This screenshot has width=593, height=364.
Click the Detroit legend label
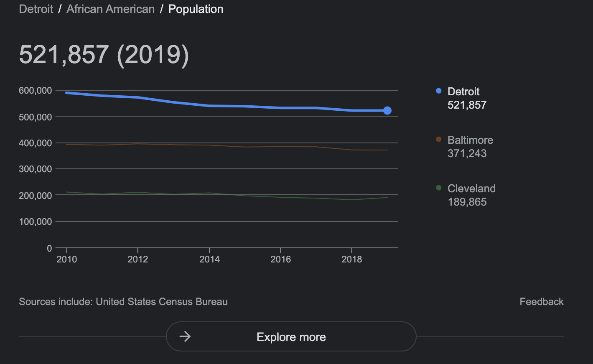(463, 92)
